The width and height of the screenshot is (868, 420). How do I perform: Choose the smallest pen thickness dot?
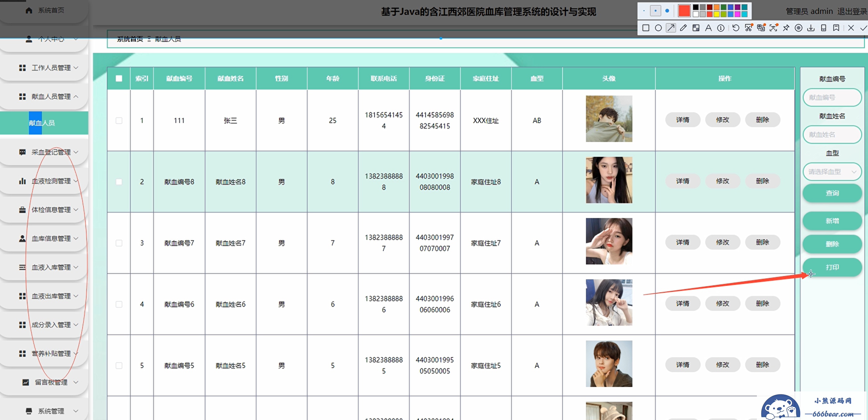[644, 11]
